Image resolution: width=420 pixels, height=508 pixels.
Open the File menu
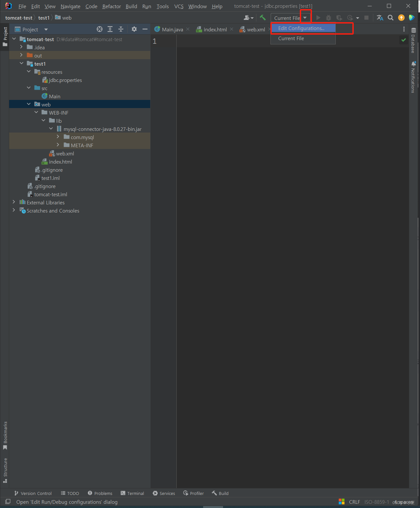point(22,6)
